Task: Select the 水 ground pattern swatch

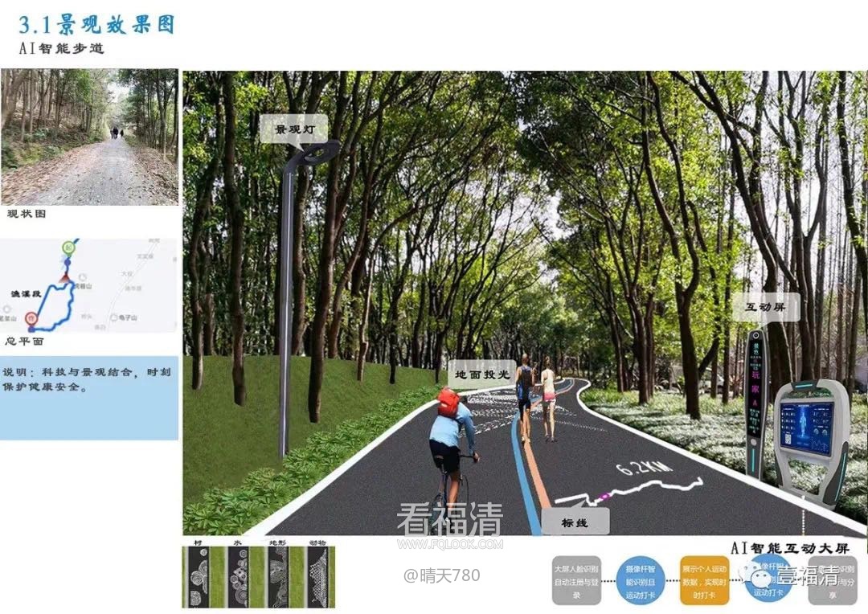Action: [238, 576]
